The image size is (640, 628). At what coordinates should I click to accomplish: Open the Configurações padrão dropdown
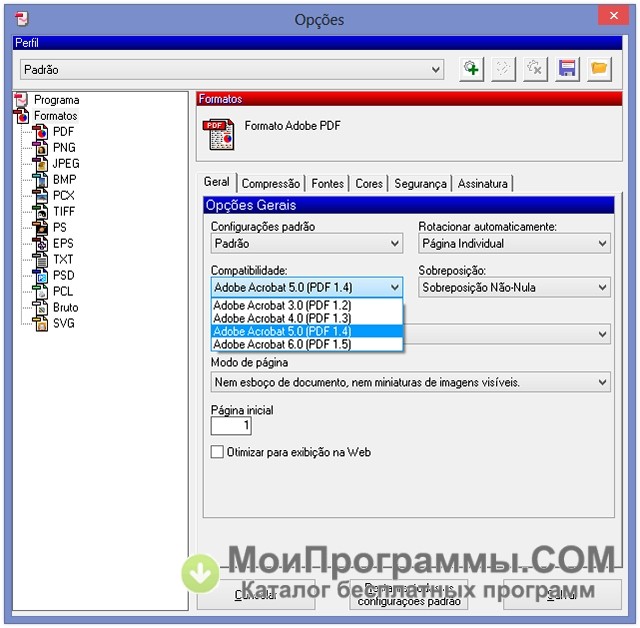pos(307,244)
